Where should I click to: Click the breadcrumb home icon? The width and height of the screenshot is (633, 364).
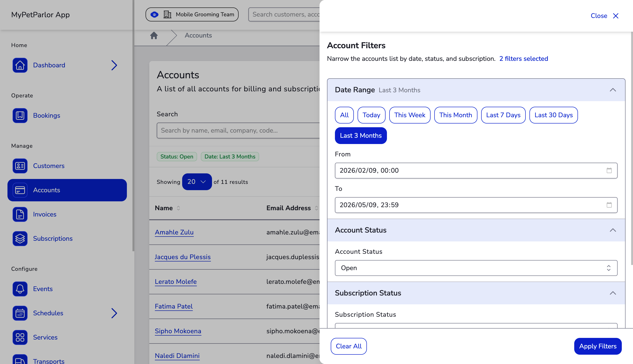point(154,35)
